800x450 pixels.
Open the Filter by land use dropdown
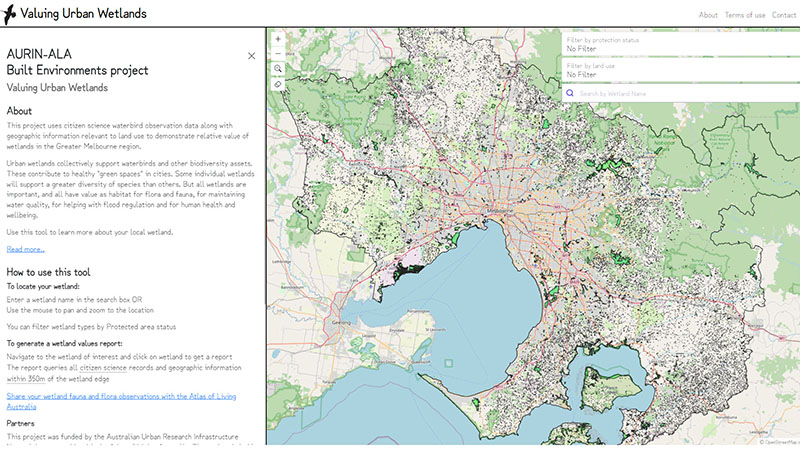pyautogui.click(x=681, y=70)
